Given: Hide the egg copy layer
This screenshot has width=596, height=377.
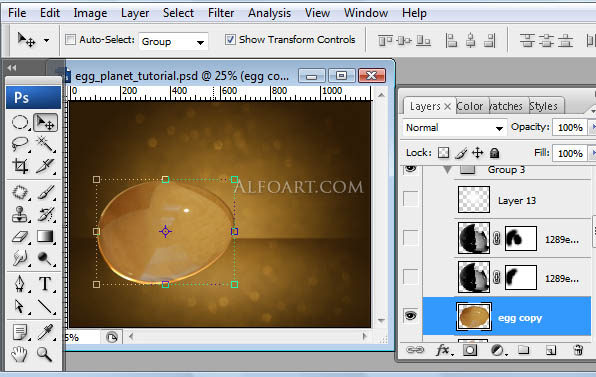Looking at the screenshot, I should [410, 315].
